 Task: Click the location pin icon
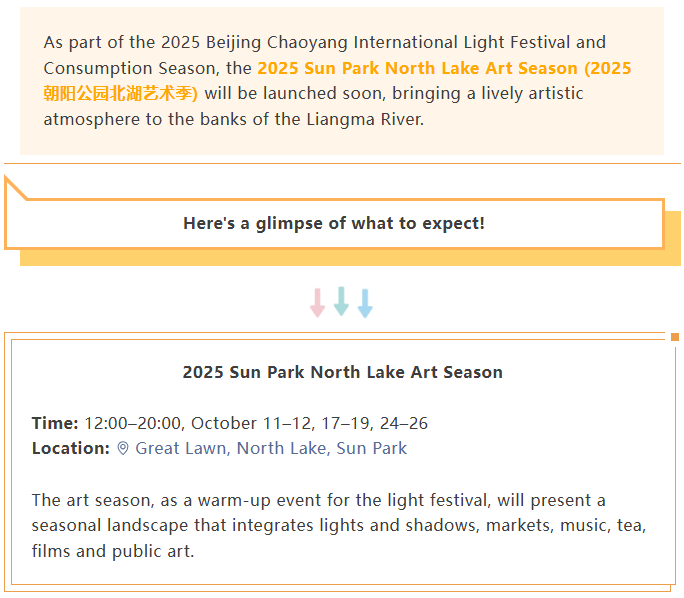click(123, 448)
